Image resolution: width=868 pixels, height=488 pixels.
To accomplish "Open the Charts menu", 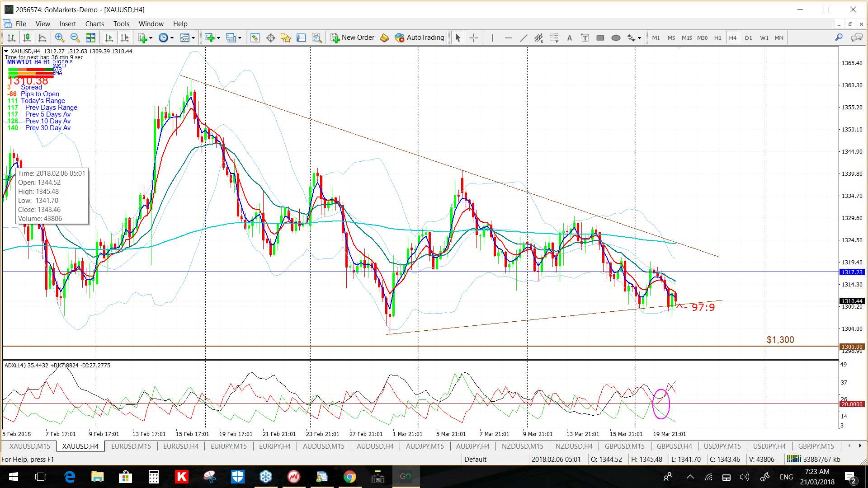I will coord(94,24).
